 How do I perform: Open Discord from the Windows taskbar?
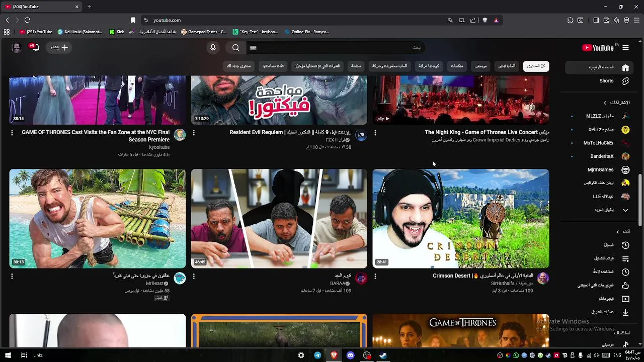(x=350, y=355)
